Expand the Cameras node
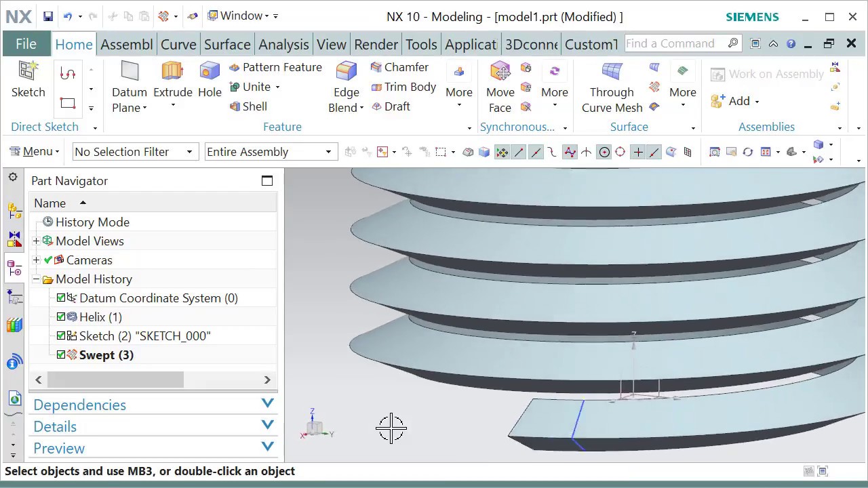868x488 pixels. click(x=37, y=260)
